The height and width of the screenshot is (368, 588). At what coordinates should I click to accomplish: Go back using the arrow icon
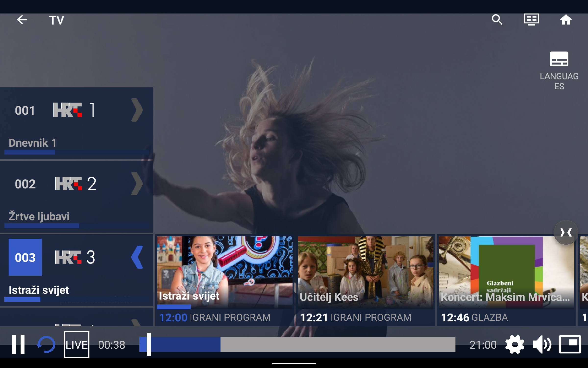click(x=22, y=20)
